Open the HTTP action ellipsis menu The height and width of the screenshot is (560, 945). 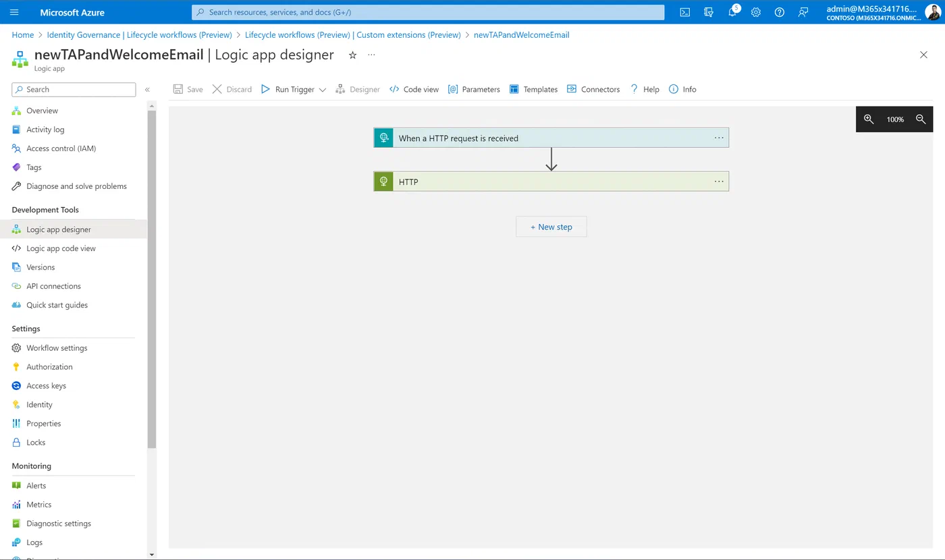(x=719, y=181)
